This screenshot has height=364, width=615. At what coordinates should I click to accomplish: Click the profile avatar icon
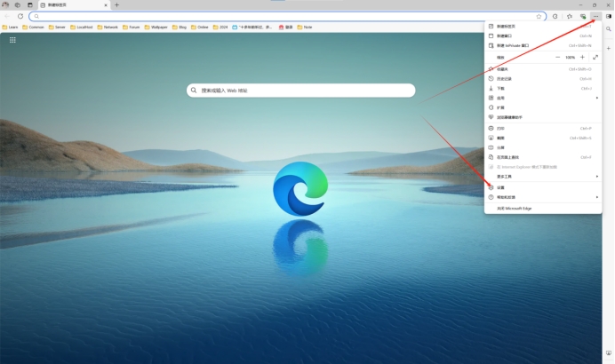[5, 4]
